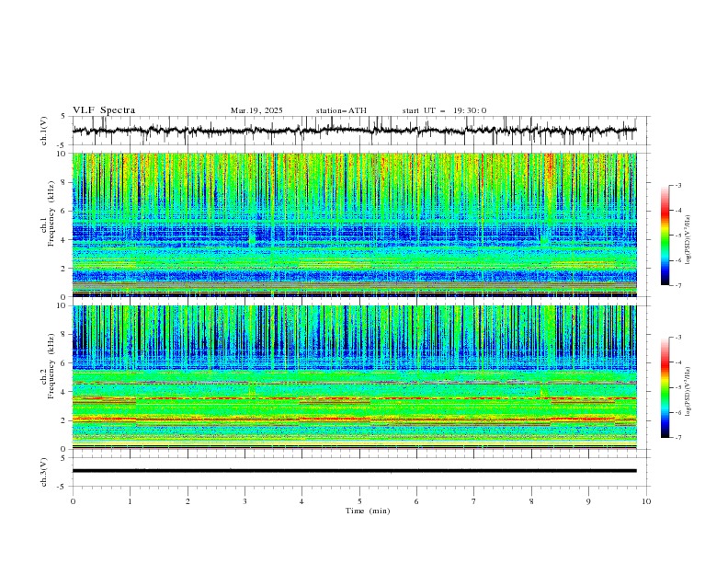Click the time axis tick label "9"
The height and width of the screenshot is (563, 728).
[x=588, y=501]
